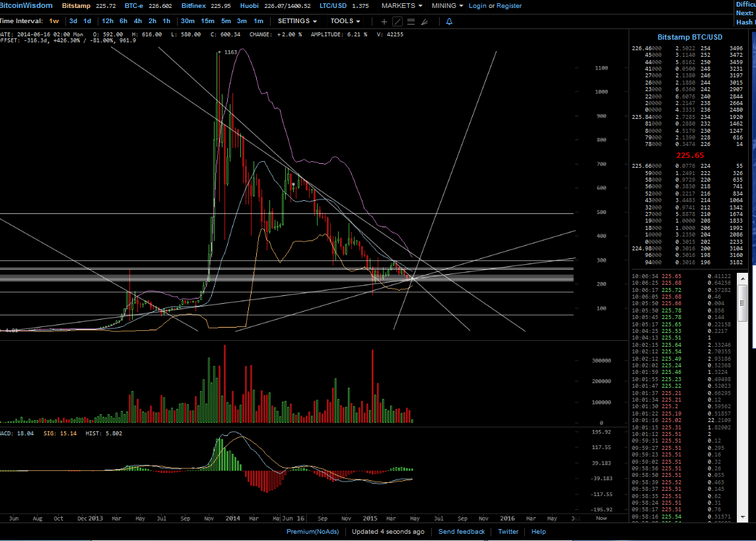Switch to 12h time interval

[108, 21]
